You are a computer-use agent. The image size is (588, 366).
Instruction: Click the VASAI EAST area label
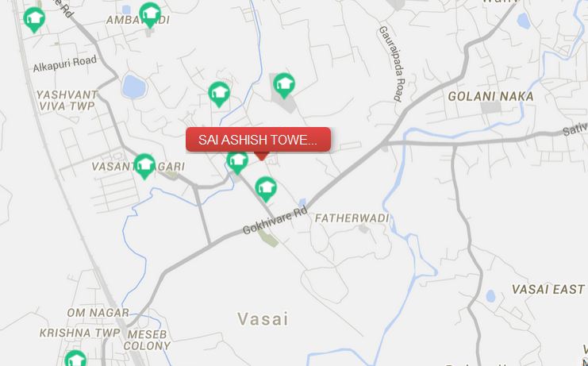click(x=548, y=290)
